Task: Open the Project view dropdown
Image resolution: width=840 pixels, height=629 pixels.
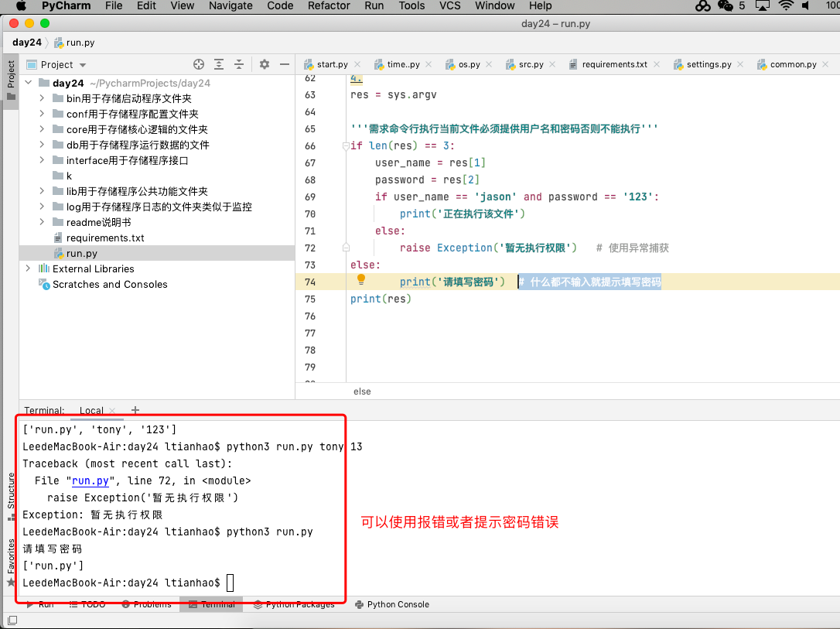Action: (83, 65)
